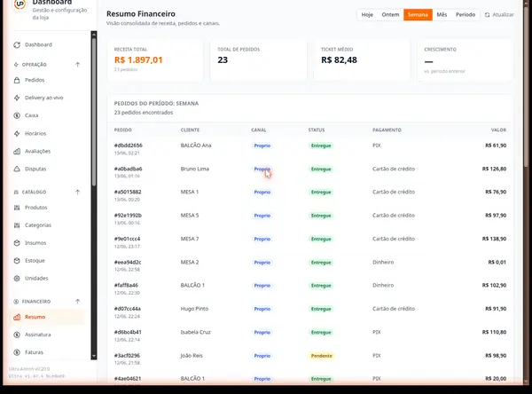Click the Produtos grid icon
The width and height of the screenshot is (532, 394).
point(17,208)
